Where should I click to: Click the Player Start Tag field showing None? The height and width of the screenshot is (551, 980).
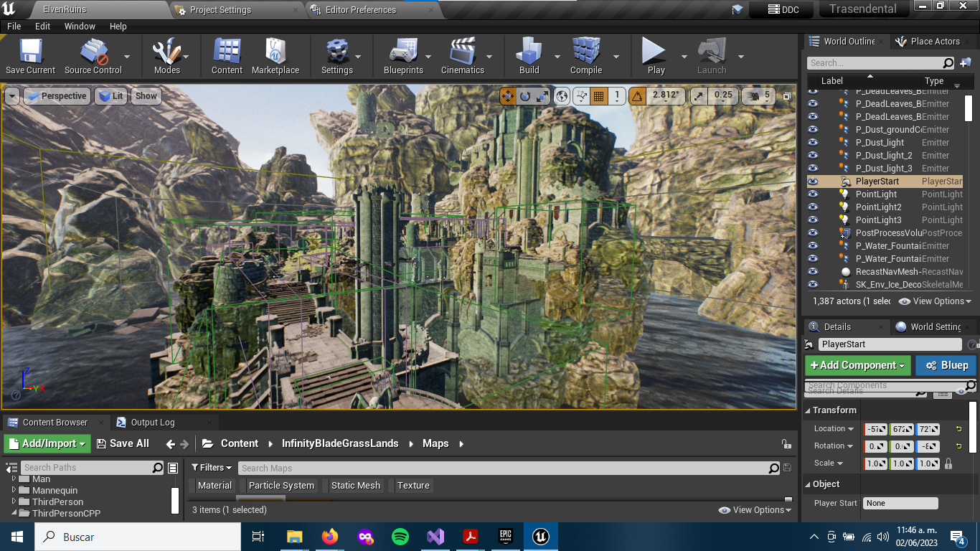pyautogui.click(x=900, y=503)
